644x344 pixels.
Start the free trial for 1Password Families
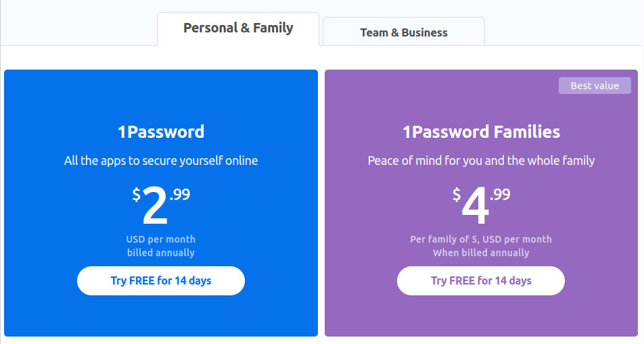coord(481,280)
